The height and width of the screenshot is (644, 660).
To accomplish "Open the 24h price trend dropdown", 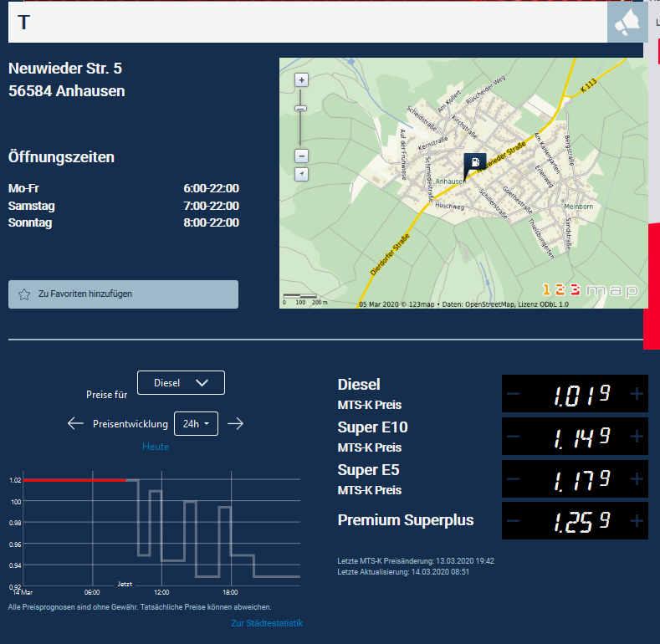I will pyautogui.click(x=197, y=424).
